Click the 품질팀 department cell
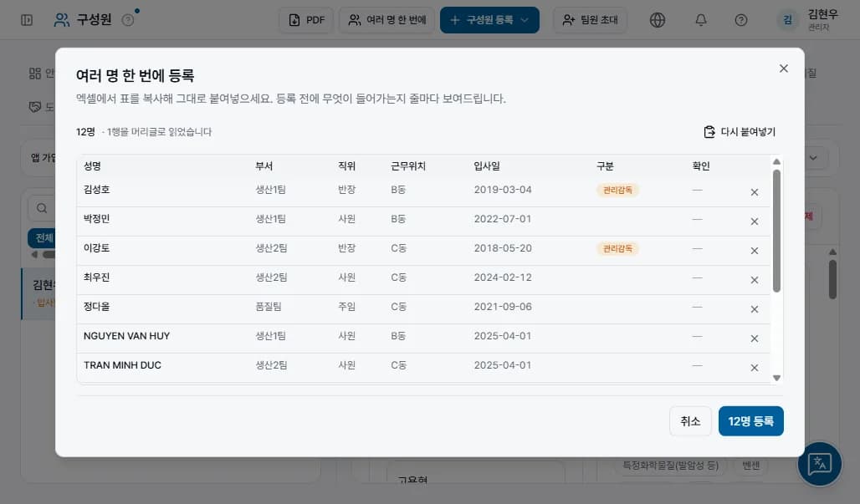 pos(269,307)
